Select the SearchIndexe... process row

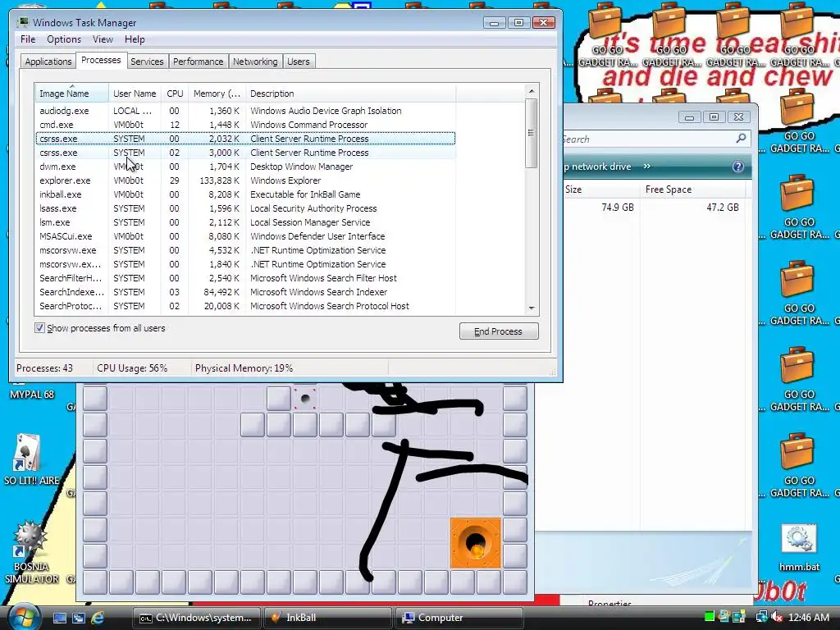245,292
